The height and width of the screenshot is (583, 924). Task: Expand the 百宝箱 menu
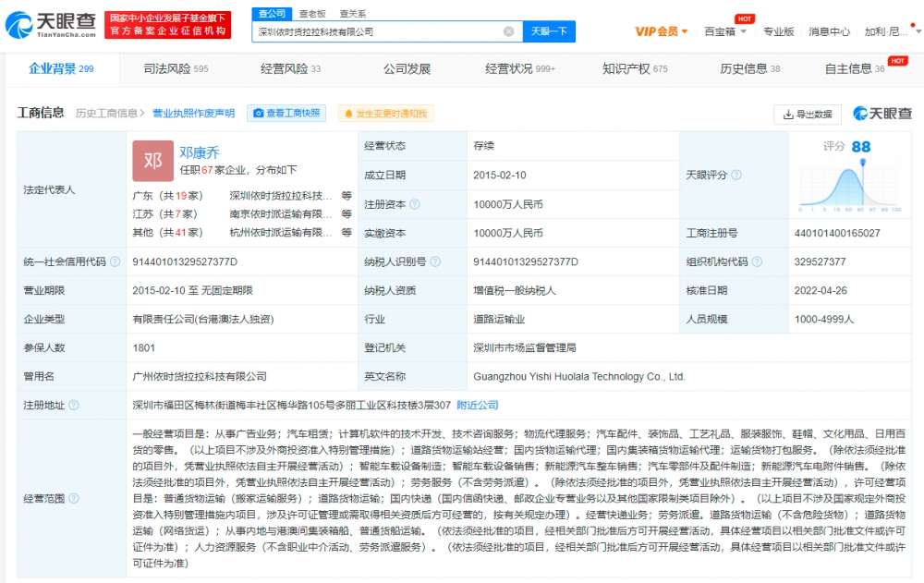[725, 31]
